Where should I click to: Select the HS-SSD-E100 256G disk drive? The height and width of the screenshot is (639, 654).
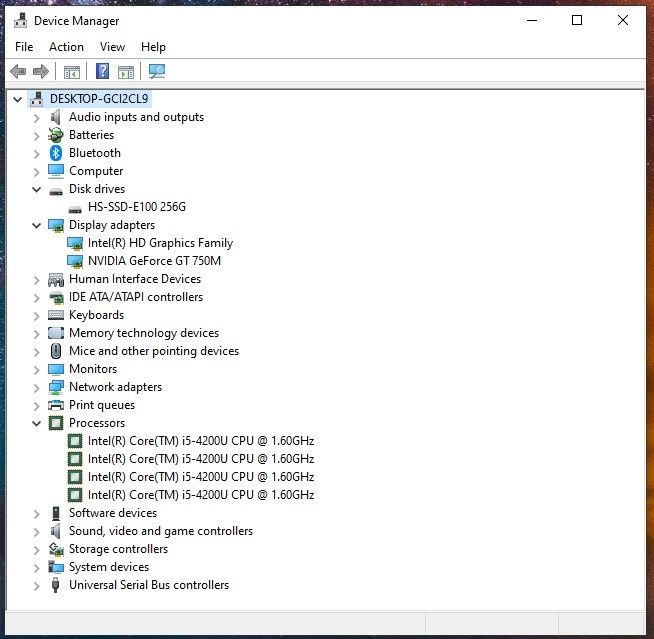[x=137, y=207]
